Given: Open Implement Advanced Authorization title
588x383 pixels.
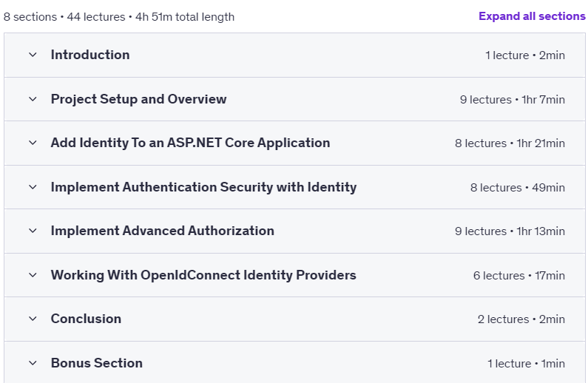Looking at the screenshot, I should click(163, 231).
